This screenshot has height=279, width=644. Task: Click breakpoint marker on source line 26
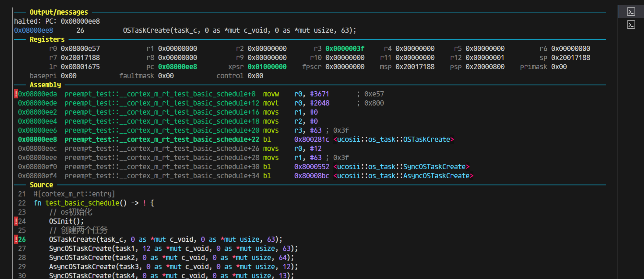(16, 240)
